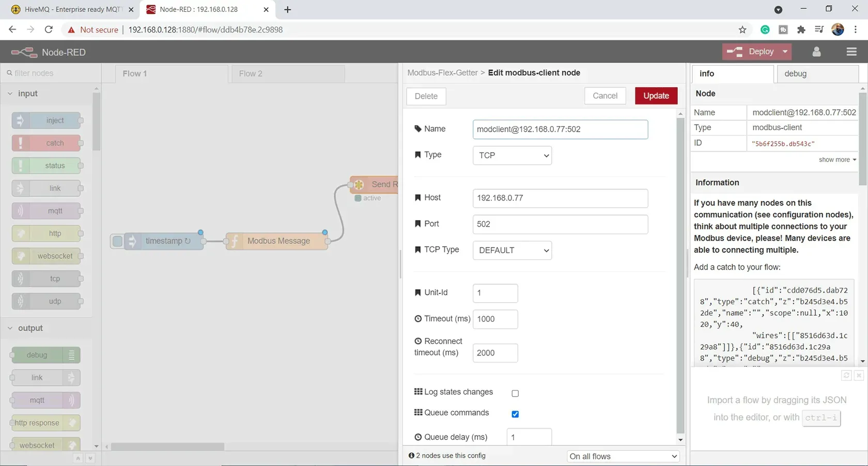The image size is (868, 466).
Task: Select the Modbus Message function node
Action: tap(277, 241)
